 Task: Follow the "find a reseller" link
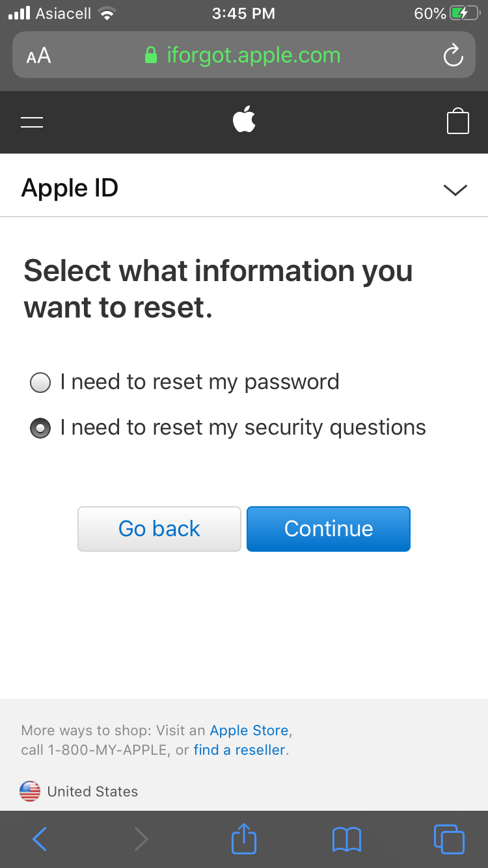coord(239,750)
